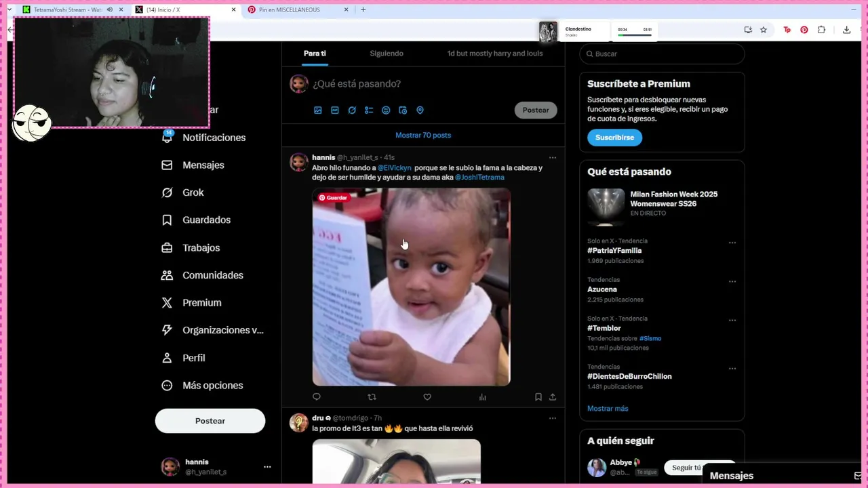
Task: Tag a location in the composer
Action: [420, 110]
